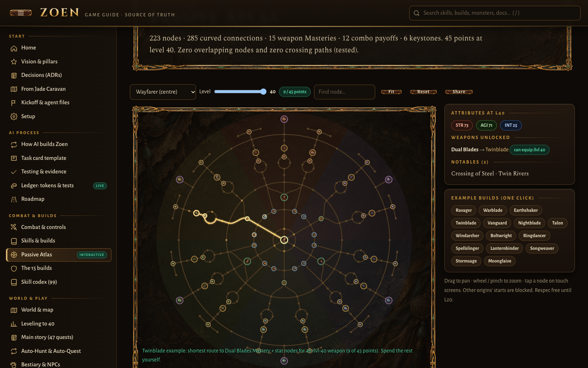Click the Share button
This screenshot has width=588, height=368.
[x=459, y=92]
